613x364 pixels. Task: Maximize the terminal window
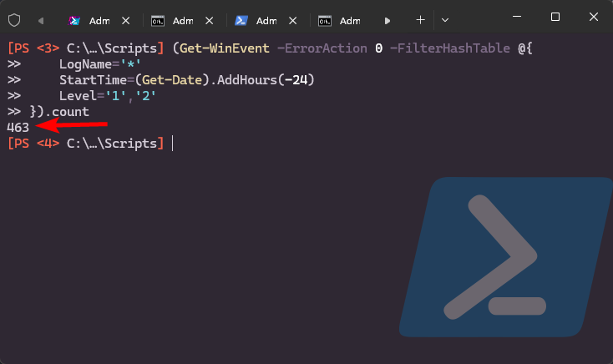pos(555,17)
